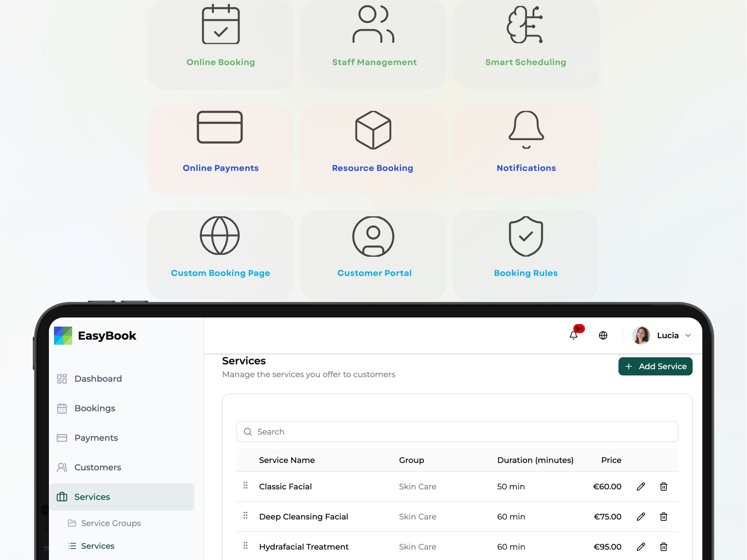
Task: Open the language globe in header
Action: 603,336
